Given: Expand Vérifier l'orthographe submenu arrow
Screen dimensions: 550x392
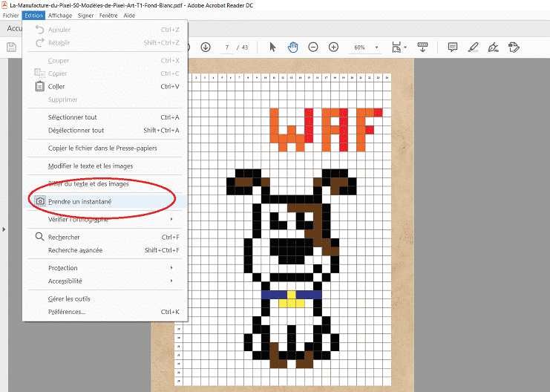Looking at the screenshot, I should pyautogui.click(x=171, y=219).
